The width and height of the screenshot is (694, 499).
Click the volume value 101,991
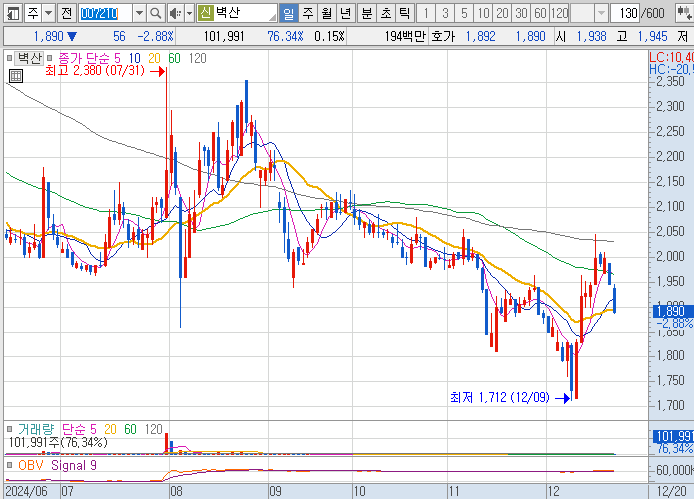(224, 36)
